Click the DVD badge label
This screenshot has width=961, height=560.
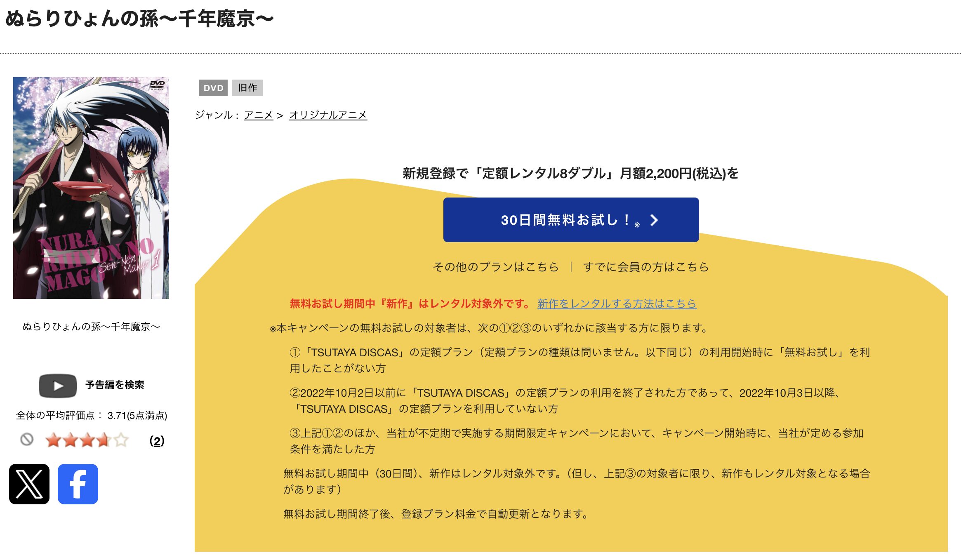[x=213, y=88]
